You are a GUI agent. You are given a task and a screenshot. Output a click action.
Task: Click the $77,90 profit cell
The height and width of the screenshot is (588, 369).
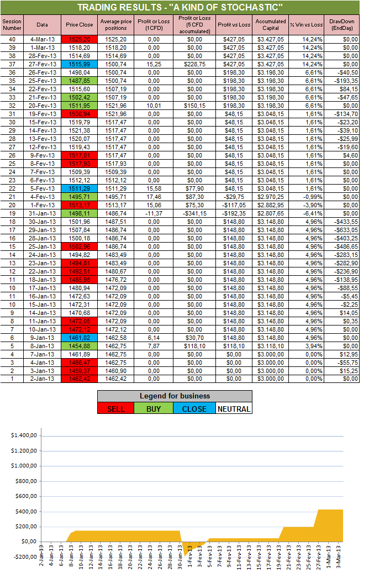194,188
